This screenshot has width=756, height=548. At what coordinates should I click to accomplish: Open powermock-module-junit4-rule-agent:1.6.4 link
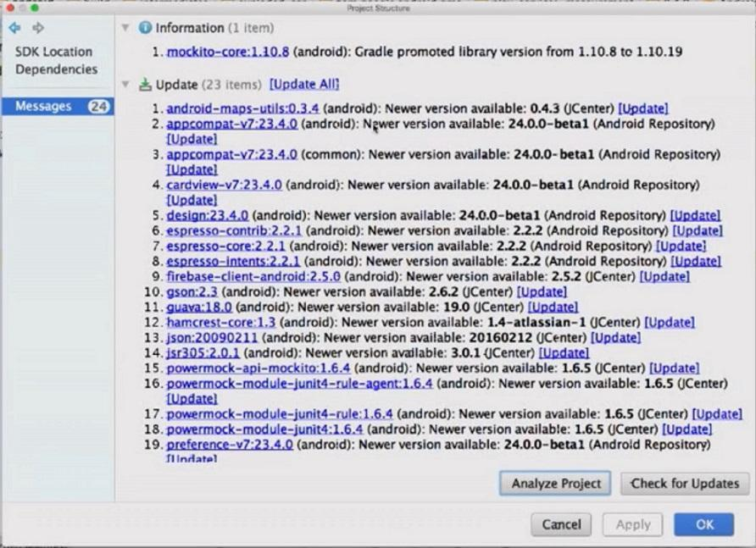(299, 384)
